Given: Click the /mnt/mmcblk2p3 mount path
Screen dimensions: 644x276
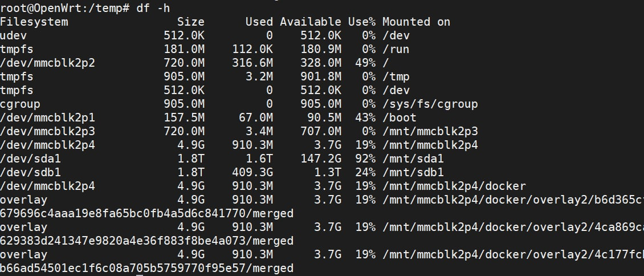Looking at the screenshot, I should [430, 131].
